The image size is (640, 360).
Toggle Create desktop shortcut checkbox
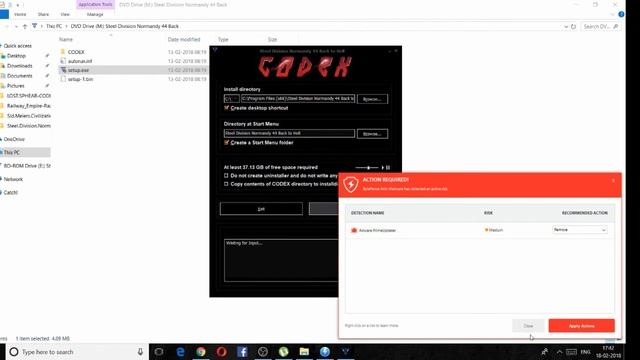(226, 108)
